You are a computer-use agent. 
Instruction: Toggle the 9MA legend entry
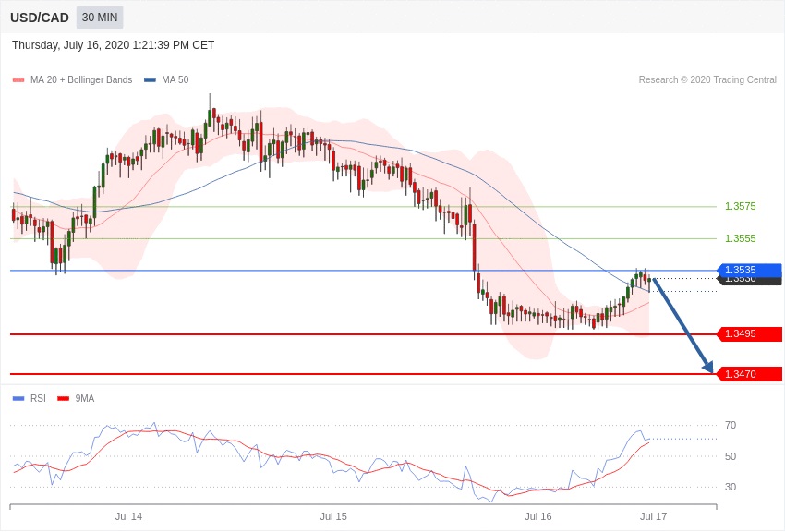(x=85, y=399)
